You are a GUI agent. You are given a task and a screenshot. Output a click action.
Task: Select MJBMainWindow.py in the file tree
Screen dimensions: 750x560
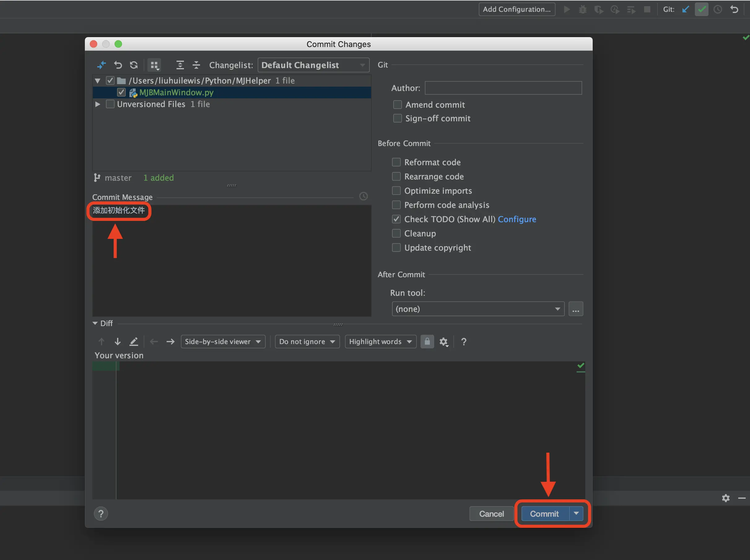click(176, 93)
